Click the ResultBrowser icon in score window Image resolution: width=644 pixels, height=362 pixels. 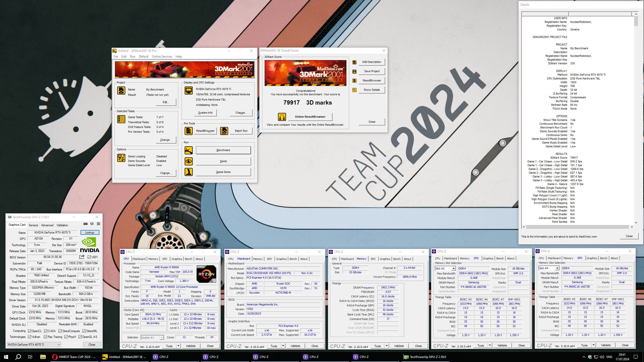pos(354,81)
